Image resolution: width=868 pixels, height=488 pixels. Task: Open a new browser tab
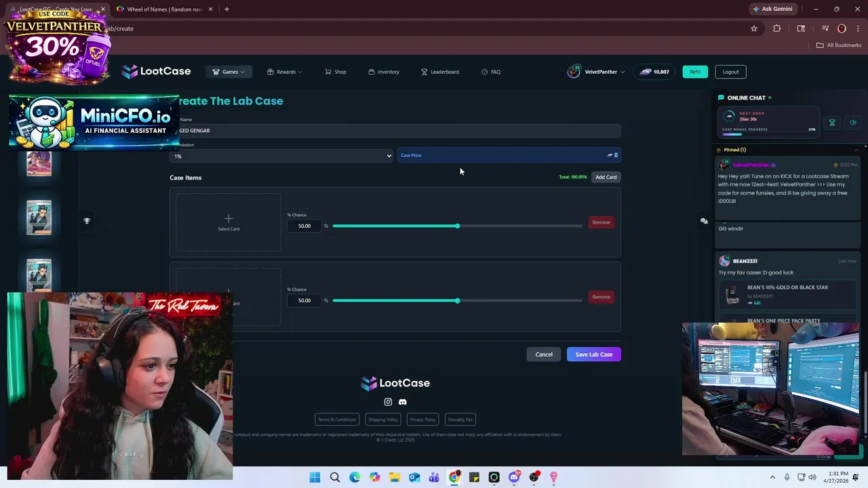[226, 9]
